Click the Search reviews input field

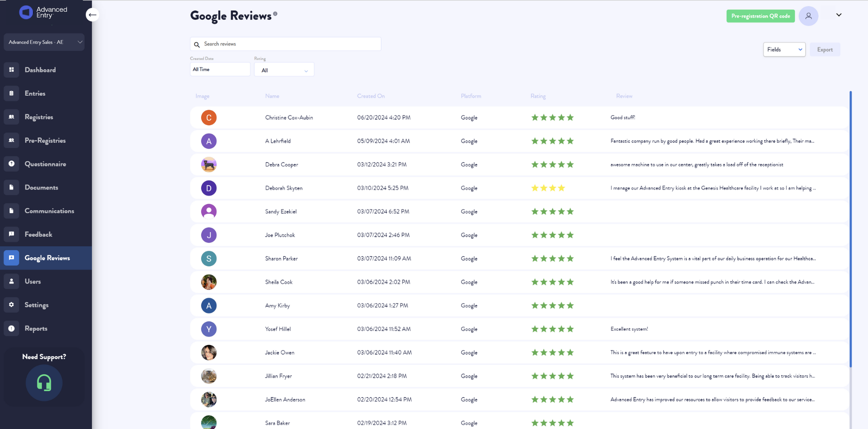[289, 44]
